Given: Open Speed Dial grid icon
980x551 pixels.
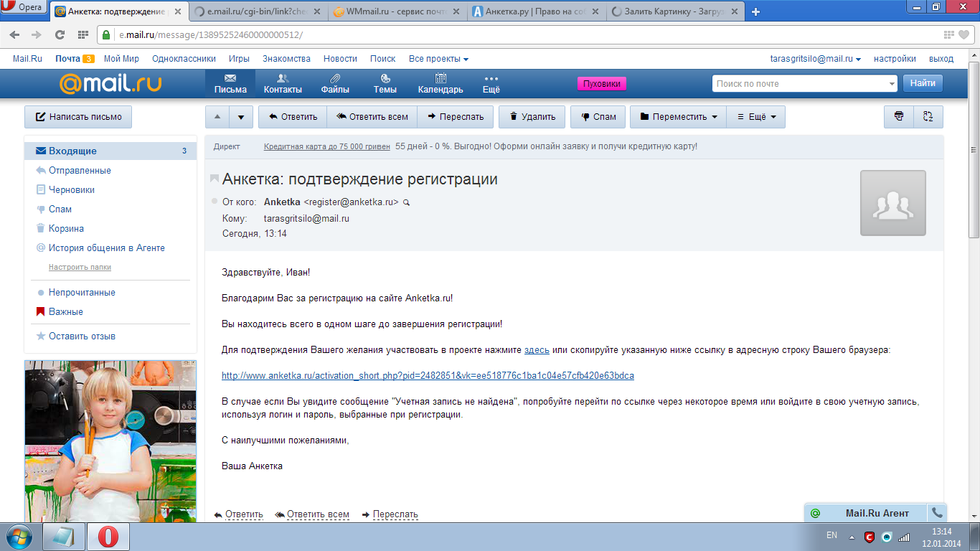Looking at the screenshot, I should pyautogui.click(x=83, y=34).
